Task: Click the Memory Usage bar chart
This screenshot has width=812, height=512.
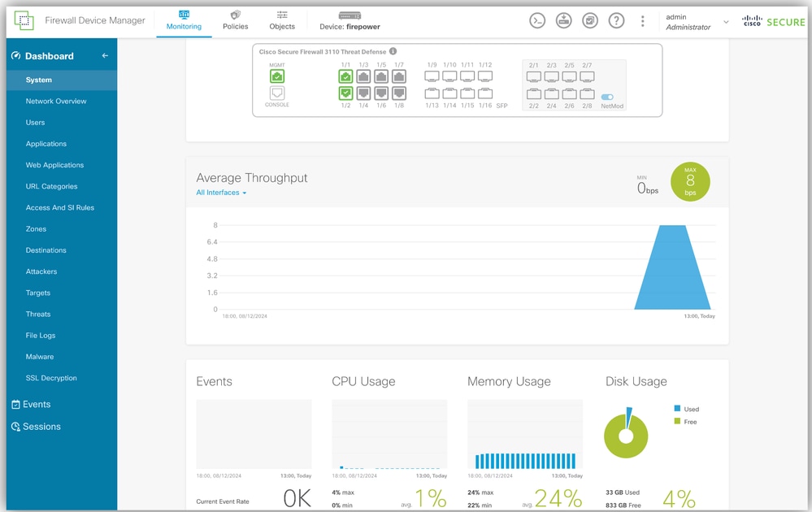Action: coord(525,434)
